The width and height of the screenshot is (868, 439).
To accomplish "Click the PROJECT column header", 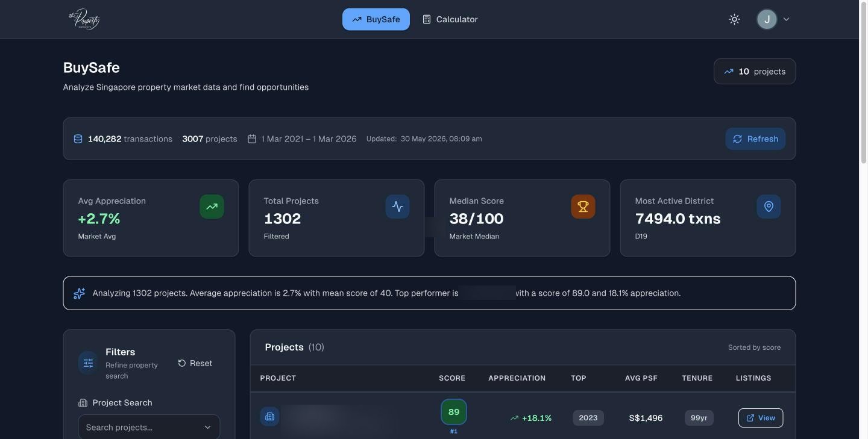I will point(278,378).
